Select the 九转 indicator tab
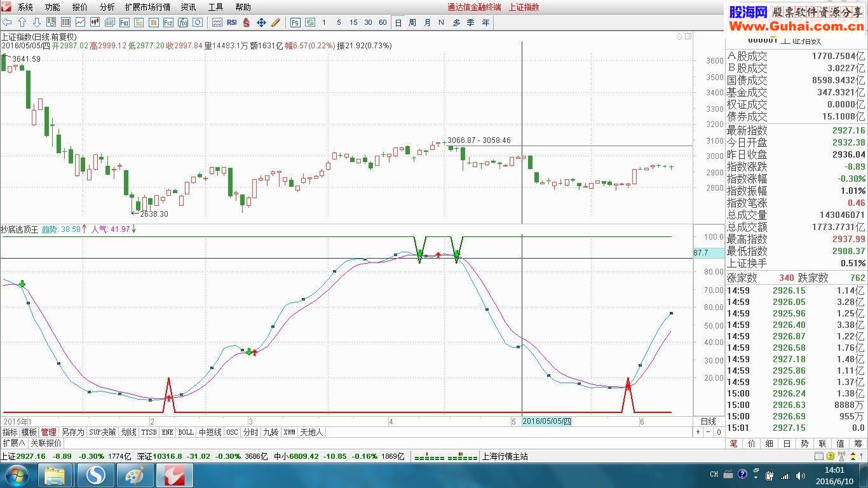Viewport: 868px width, 488px height. [271, 432]
